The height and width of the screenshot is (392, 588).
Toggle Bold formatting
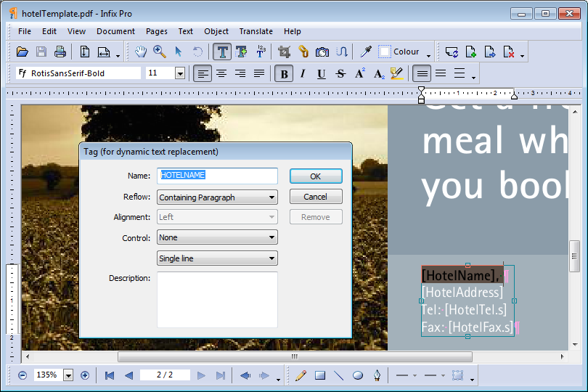pyautogui.click(x=284, y=73)
